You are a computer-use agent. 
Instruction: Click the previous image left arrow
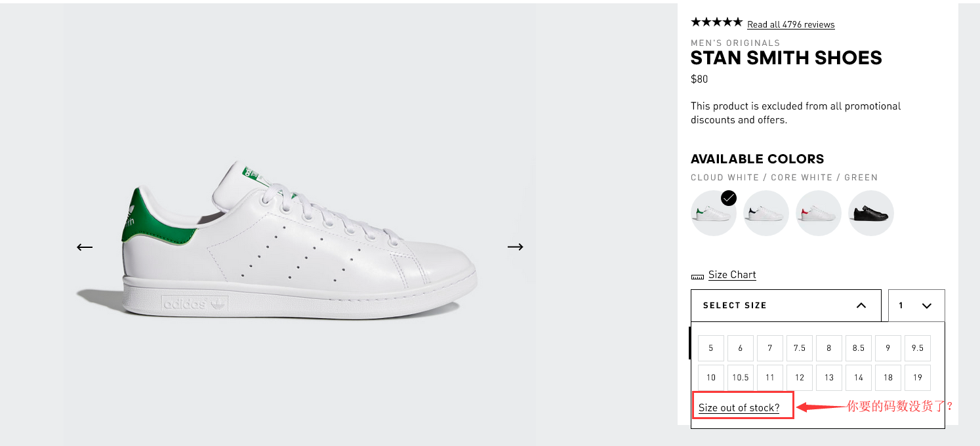click(85, 247)
